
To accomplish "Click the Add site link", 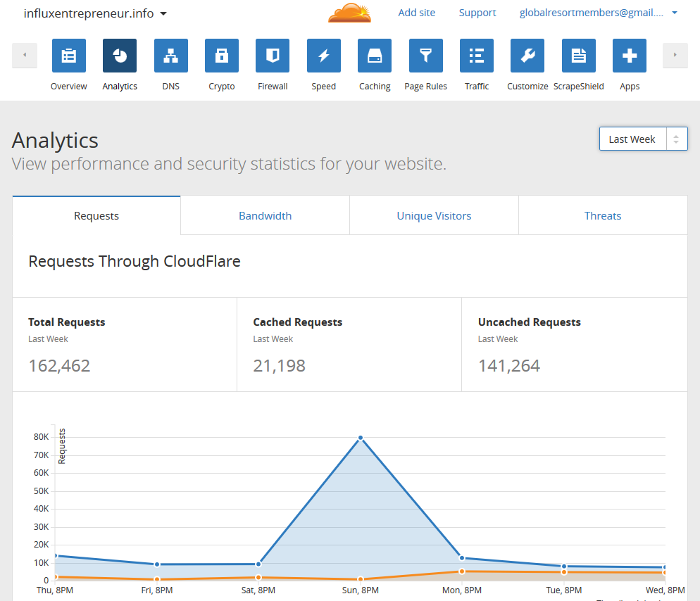I will coord(416,13).
